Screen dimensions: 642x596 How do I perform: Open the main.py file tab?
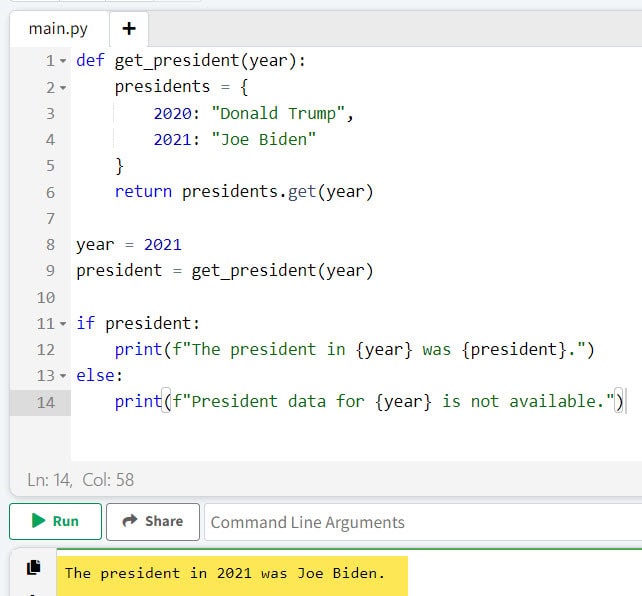58,29
